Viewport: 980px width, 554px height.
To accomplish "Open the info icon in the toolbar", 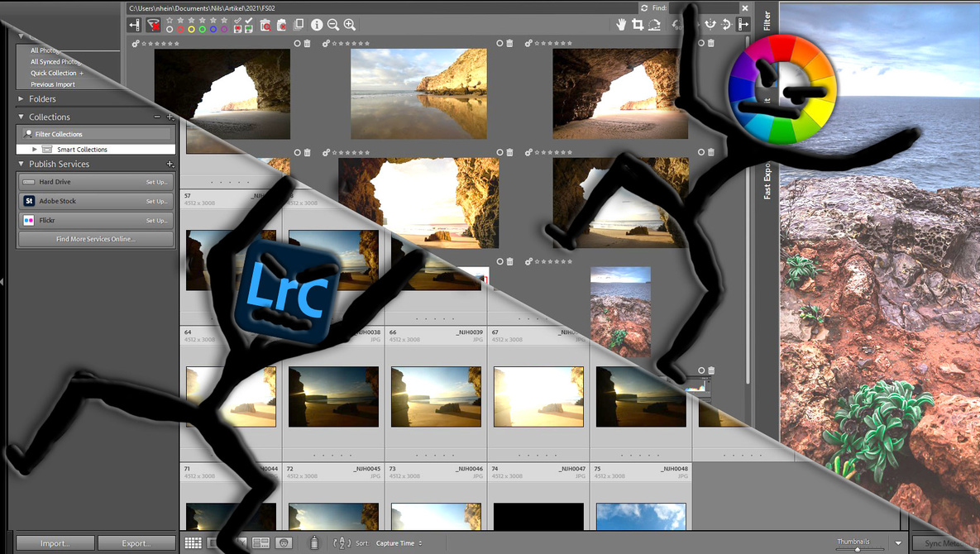I will [x=317, y=25].
